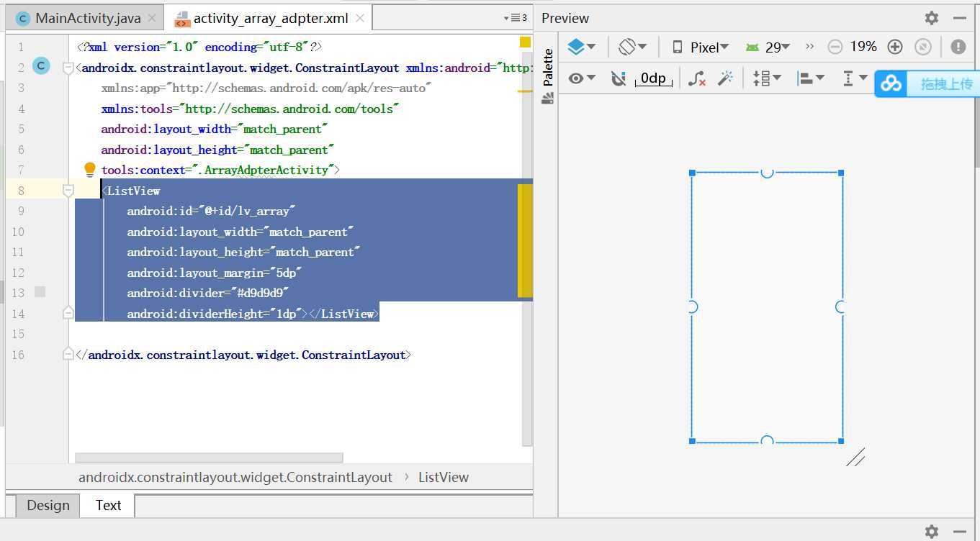Click top constraint anchor circle in preview
Viewport: 980px width, 541px height.
click(767, 173)
